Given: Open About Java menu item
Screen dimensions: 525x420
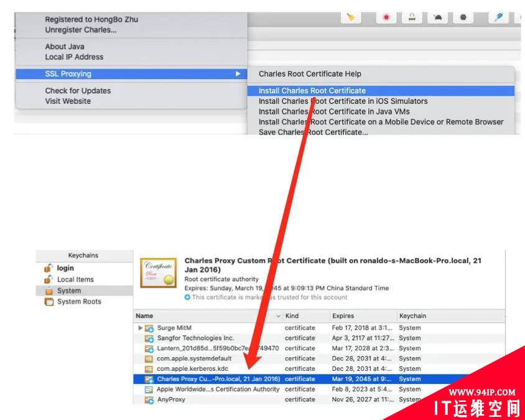Looking at the screenshot, I should pyautogui.click(x=65, y=47).
